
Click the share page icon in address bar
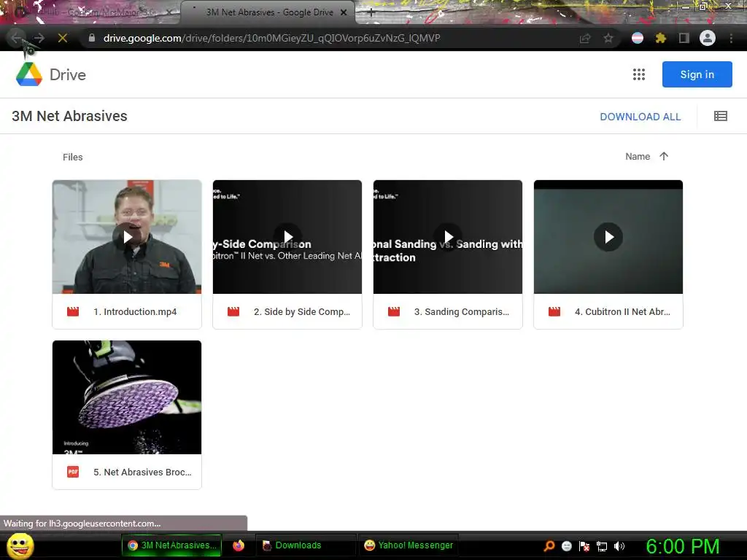pos(585,38)
